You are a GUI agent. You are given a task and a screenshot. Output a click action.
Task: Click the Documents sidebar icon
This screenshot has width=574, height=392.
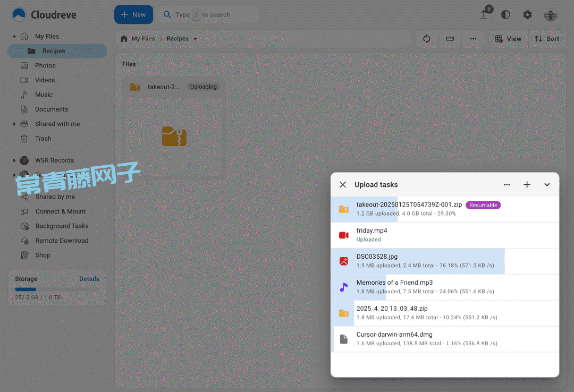(24, 109)
